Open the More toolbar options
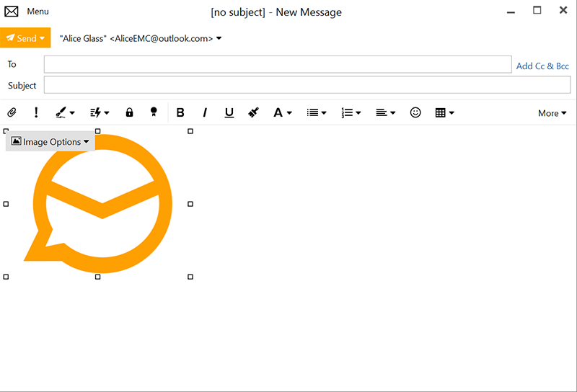Image resolution: width=577 pixels, height=392 pixels. [x=552, y=113]
